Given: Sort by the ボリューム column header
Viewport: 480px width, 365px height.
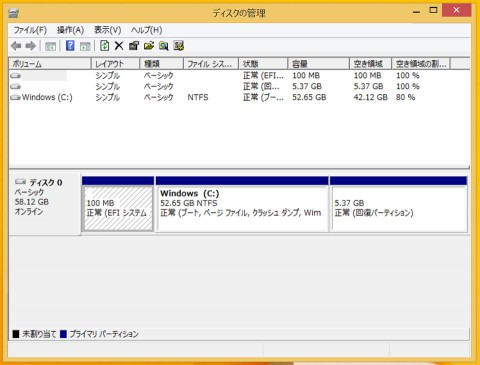Looking at the screenshot, I should pyautogui.click(x=50, y=64).
